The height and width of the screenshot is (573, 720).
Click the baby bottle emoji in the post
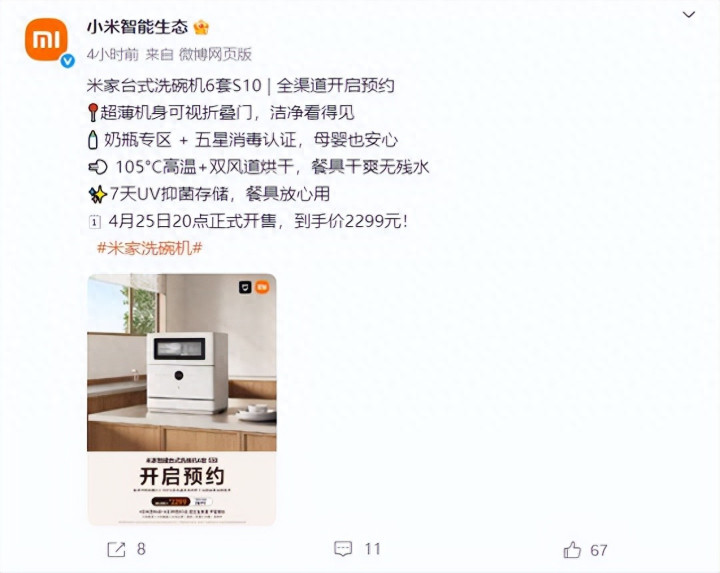tap(93, 140)
